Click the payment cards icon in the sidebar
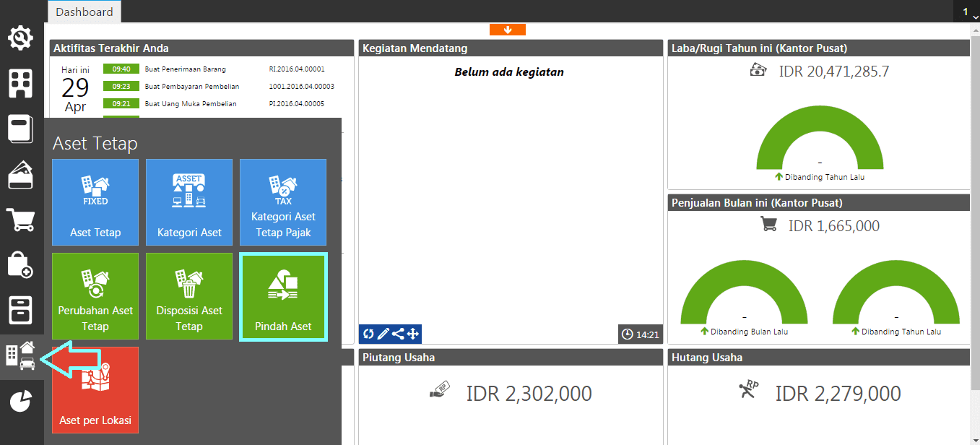This screenshot has width=980, height=445. [x=21, y=174]
